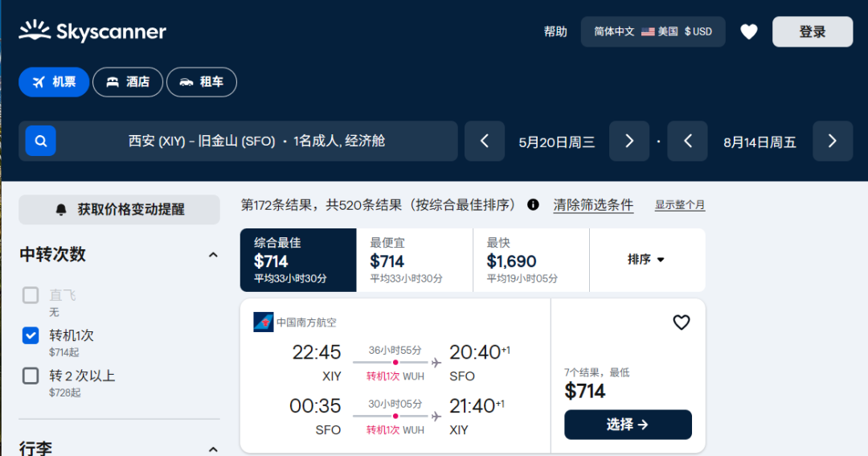The height and width of the screenshot is (456, 868).
Task: Uncheck the 转机1次 checkbox
Action: click(31, 335)
